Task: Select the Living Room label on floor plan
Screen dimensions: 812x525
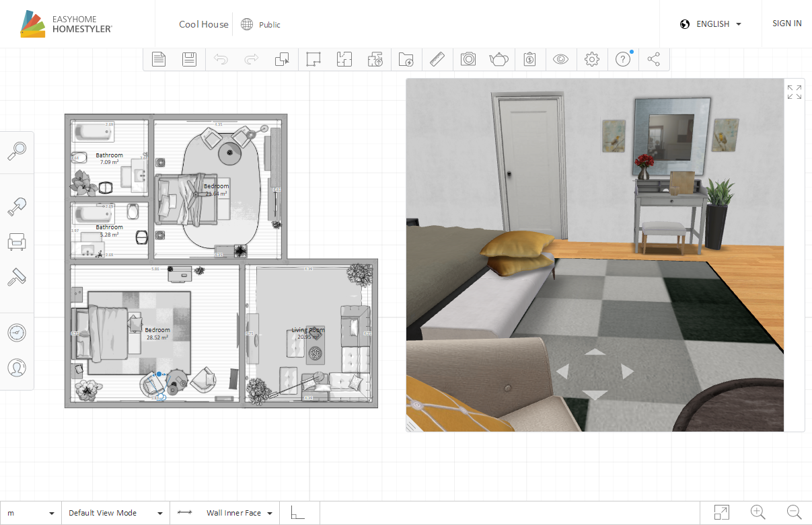Action: pyautogui.click(x=308, y=330)
